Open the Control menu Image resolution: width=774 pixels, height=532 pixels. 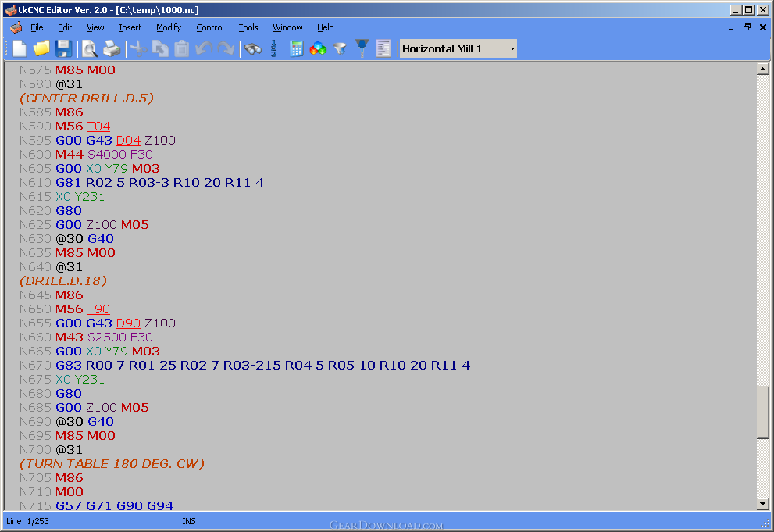click(x=210, y=27)
